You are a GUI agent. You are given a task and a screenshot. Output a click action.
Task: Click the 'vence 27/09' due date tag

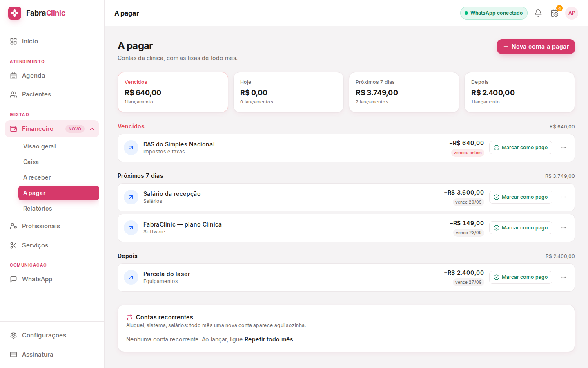468,283
